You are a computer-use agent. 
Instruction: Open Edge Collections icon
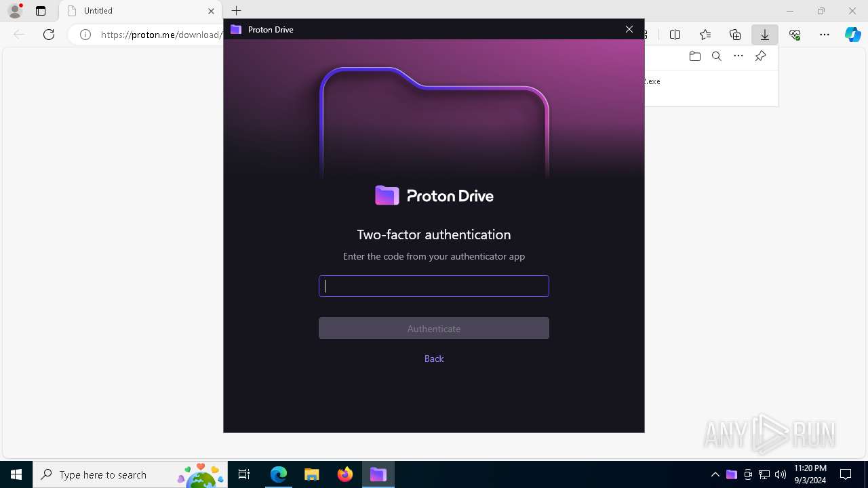point(735,35)
